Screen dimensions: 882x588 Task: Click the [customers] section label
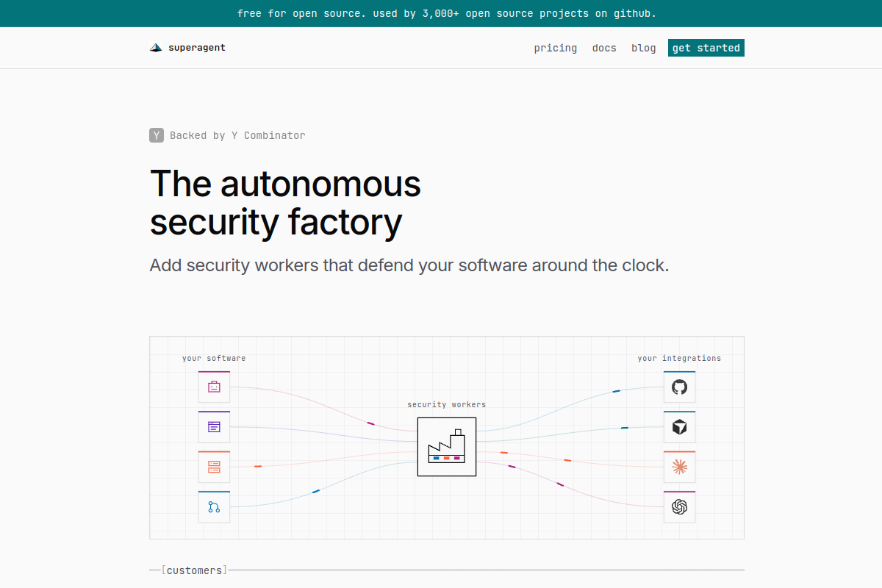click(x=194, y=570)
